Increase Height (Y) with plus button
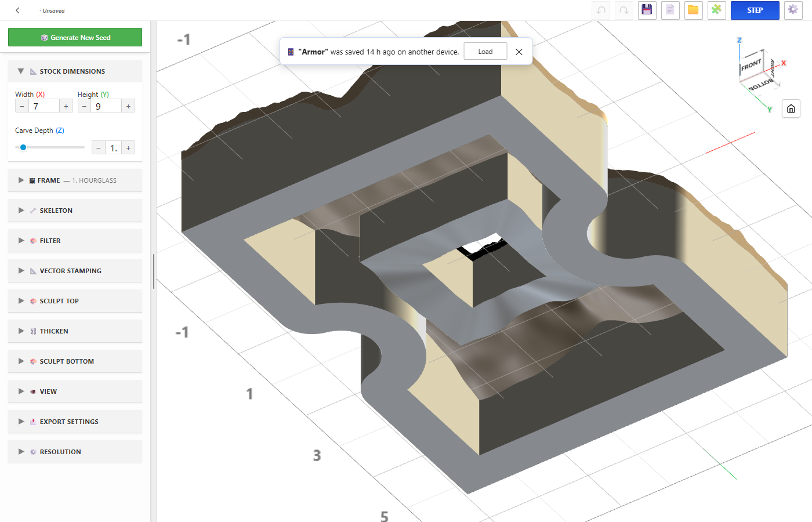The image size is (812, 522). click(x=129, y=106)
